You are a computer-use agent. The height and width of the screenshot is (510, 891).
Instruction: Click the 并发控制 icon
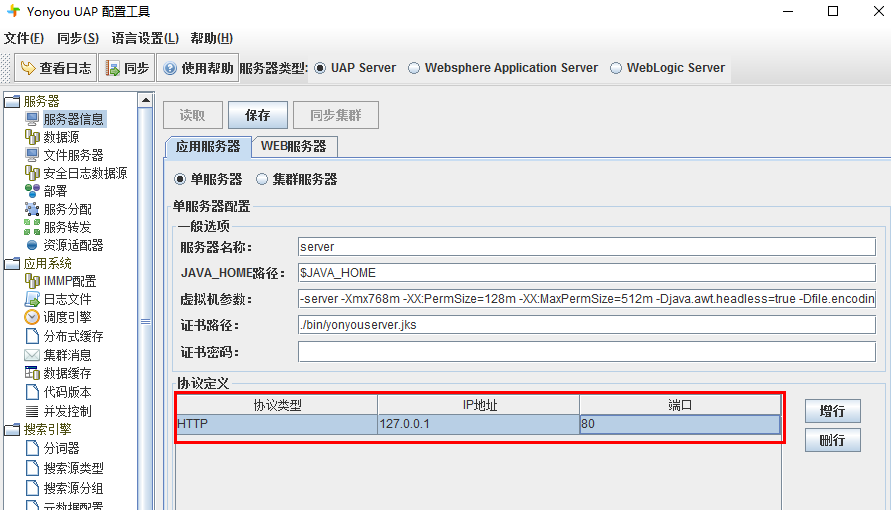pyautogui.click(x=32, y=411)
